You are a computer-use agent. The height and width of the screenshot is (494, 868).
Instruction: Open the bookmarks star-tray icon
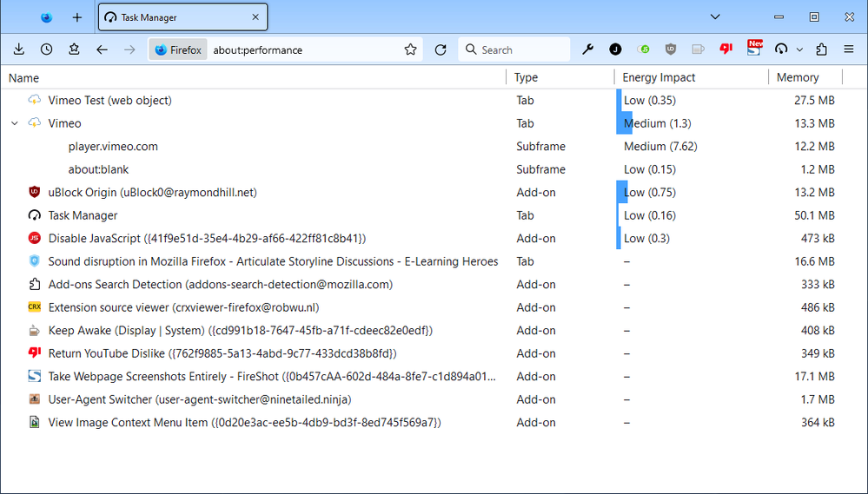point(74,49)
